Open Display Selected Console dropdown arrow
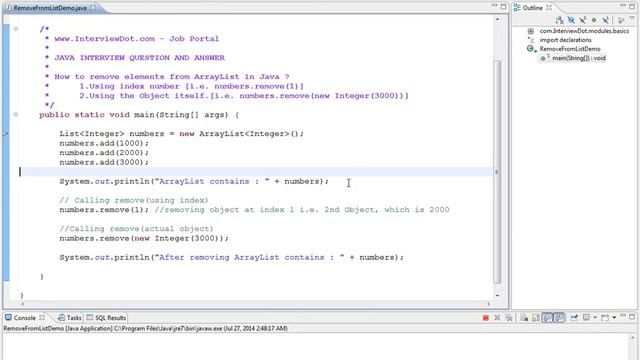This screenshot has height=360, width=640. pos(595,318)
